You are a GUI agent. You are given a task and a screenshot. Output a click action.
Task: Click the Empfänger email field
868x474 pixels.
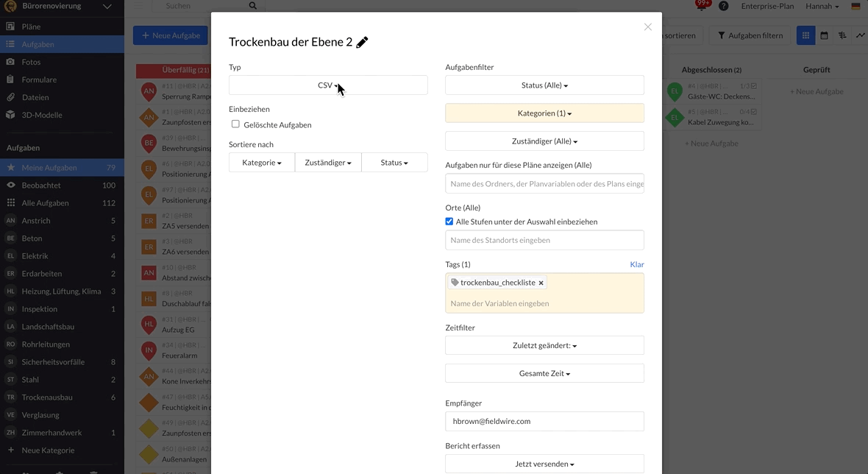tap(544, 422)
